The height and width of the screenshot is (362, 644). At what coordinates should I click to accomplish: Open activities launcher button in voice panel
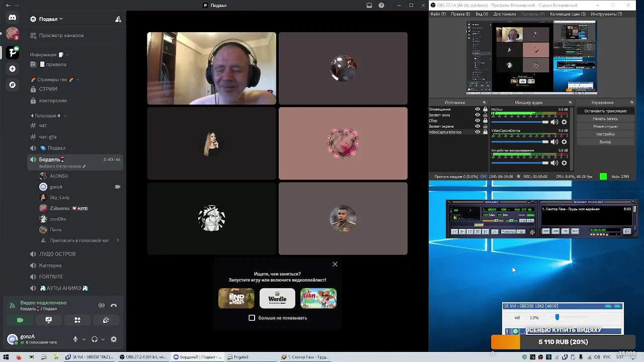[x=77, y=320]
